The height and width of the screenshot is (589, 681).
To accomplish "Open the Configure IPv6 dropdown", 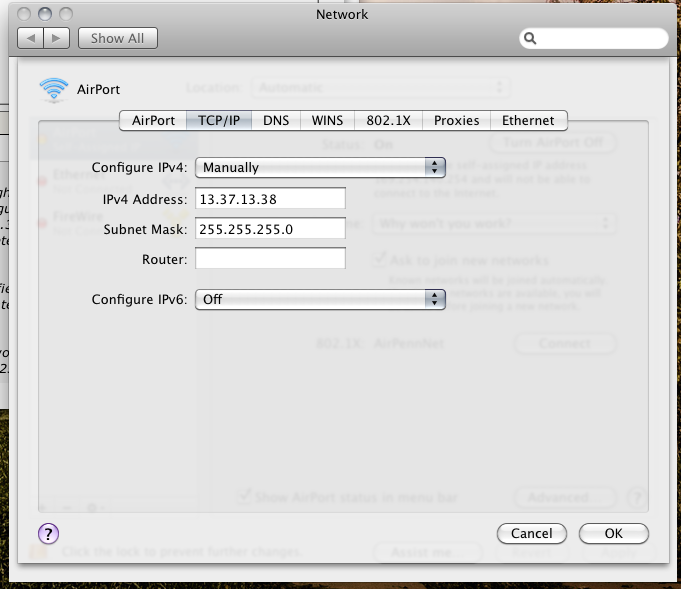I will (321, 300).
